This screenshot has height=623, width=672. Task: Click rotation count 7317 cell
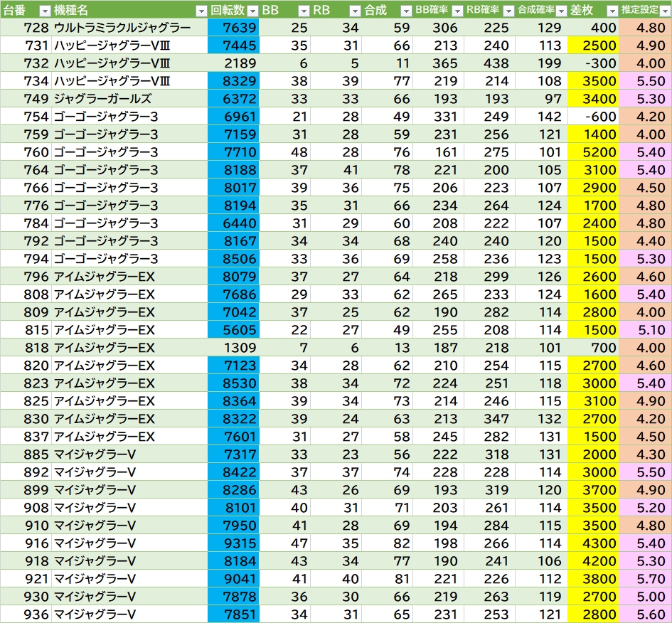click(233, 454)
